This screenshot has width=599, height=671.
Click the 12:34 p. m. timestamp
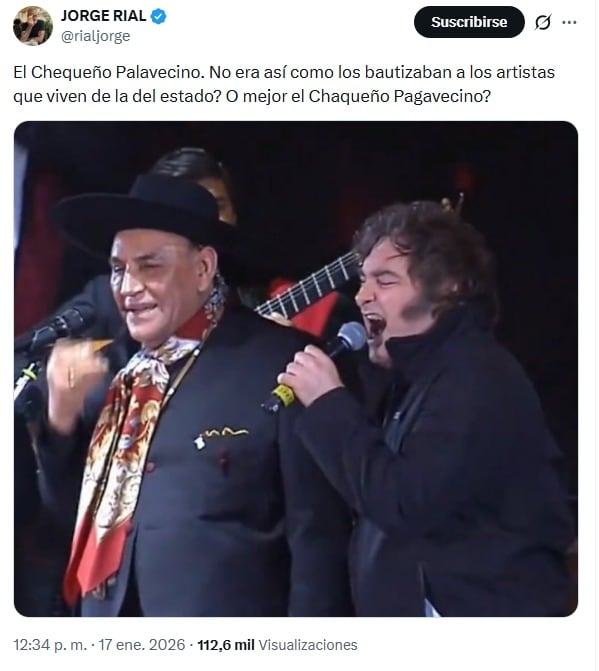point(50,644)
